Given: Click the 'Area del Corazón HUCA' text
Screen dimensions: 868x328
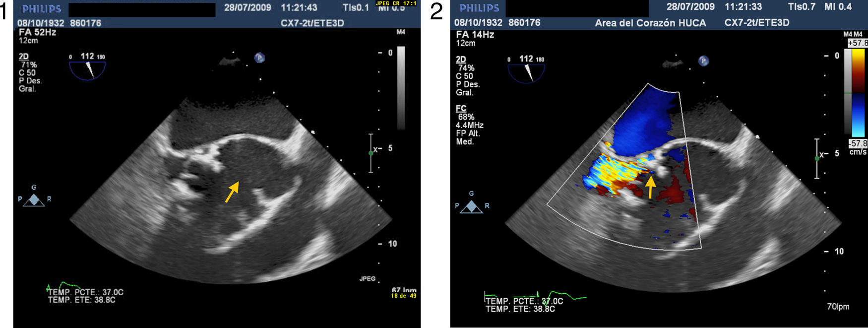Looking at the screenshot, I should [x=650, y=23].
